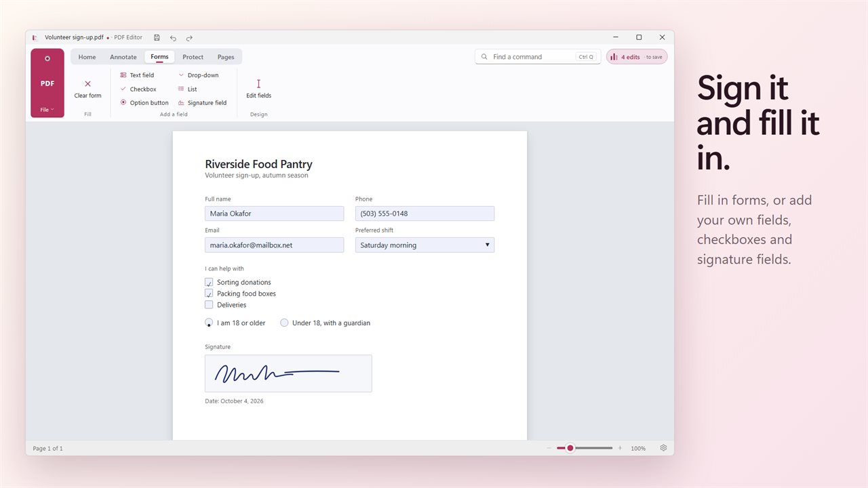Click the Save disk icon in title bar

157,38
